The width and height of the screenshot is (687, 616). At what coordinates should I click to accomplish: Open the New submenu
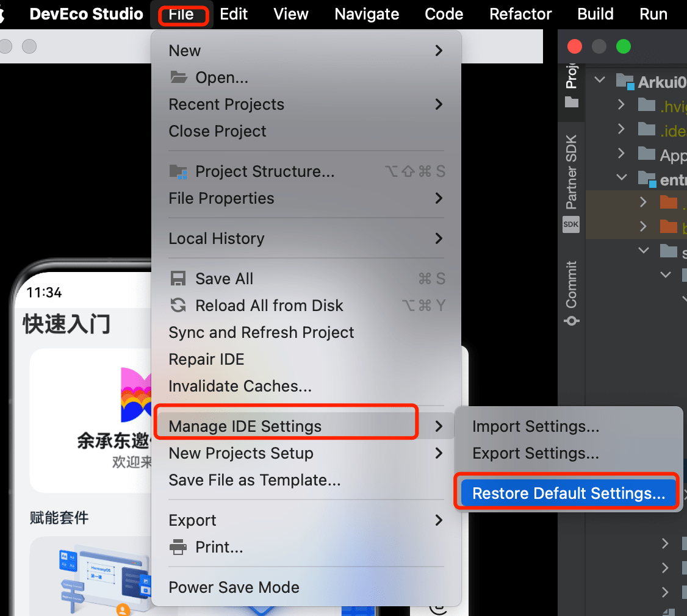point(306,51)
